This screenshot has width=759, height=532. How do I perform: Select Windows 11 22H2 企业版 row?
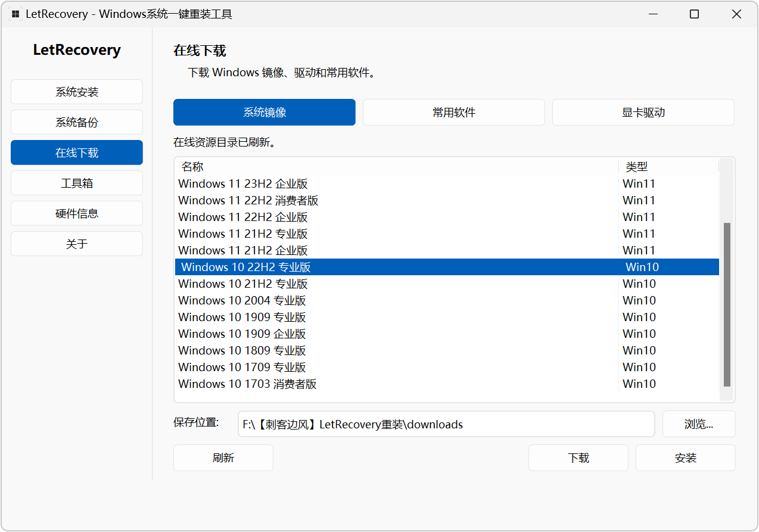click(x=447, y=217)
